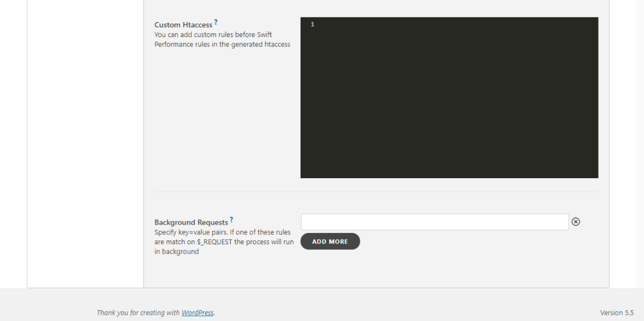The width and height of the screenshot is (644, 321).
Task: Click ADD MORE under Background Requests
Action: coord(330,241)
